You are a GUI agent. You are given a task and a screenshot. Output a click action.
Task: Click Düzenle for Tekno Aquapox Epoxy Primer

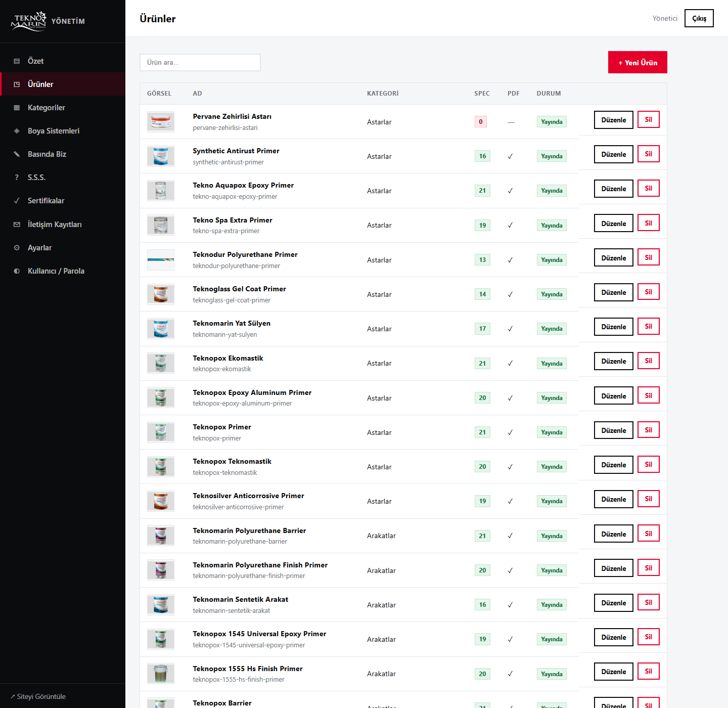pyautogui.click(x=614, y=189)
